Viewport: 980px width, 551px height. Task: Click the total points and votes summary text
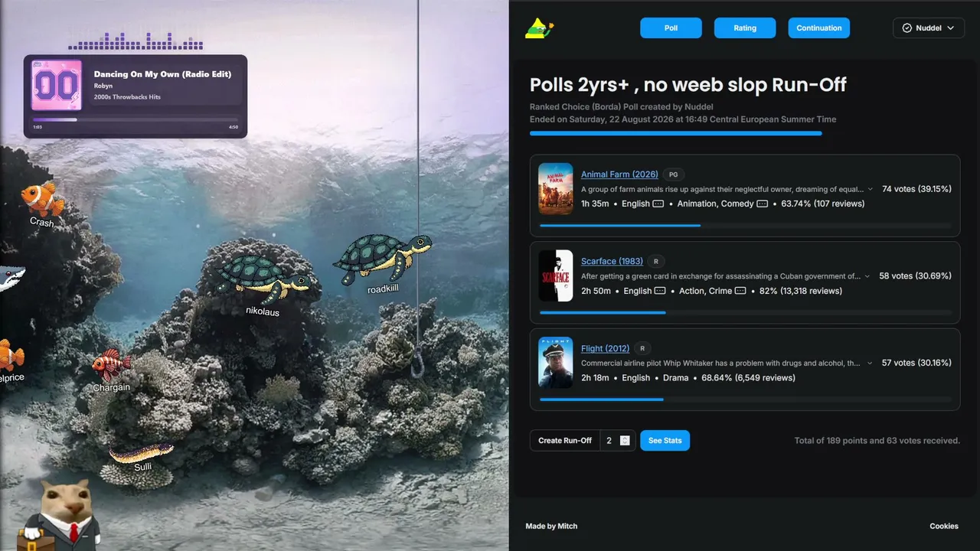(877, 441)
